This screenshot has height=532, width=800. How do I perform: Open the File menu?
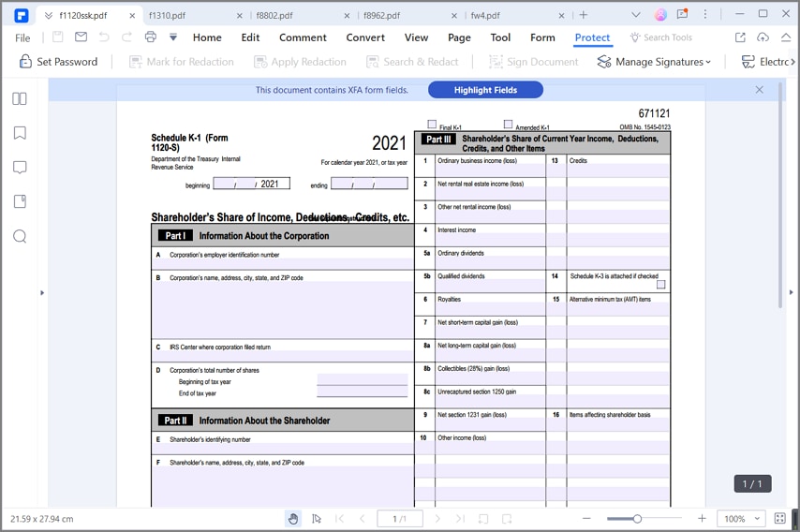[x=22, y=37]
